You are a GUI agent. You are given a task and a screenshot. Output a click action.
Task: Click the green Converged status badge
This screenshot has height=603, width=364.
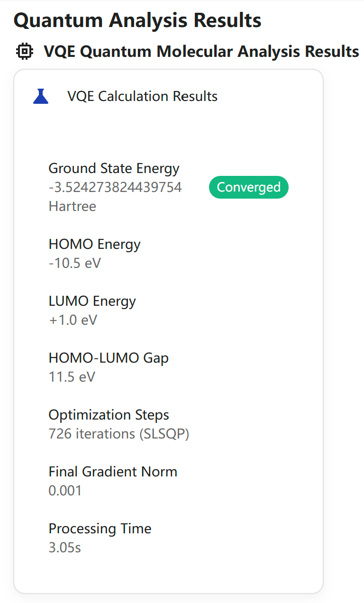[248, 187]
